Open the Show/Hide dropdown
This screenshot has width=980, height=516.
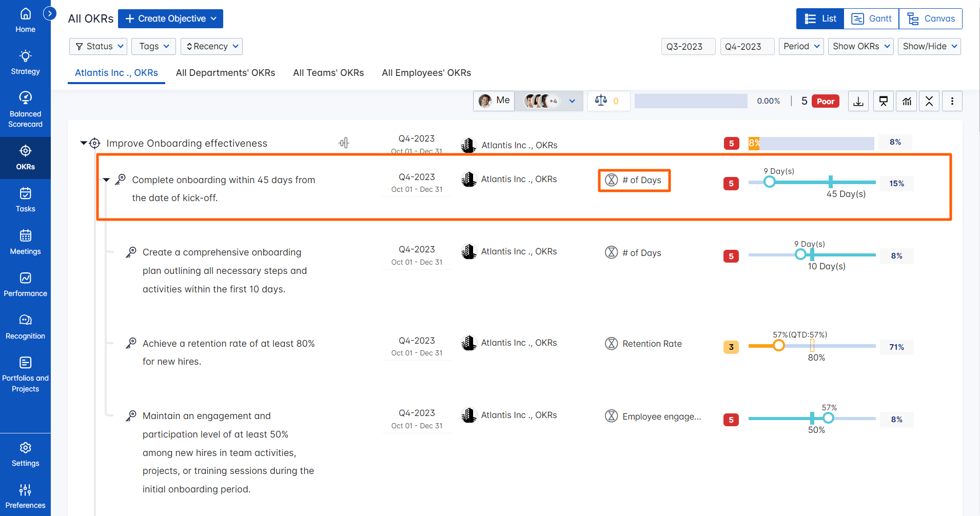pyautogui.click(x=929, y=46)
